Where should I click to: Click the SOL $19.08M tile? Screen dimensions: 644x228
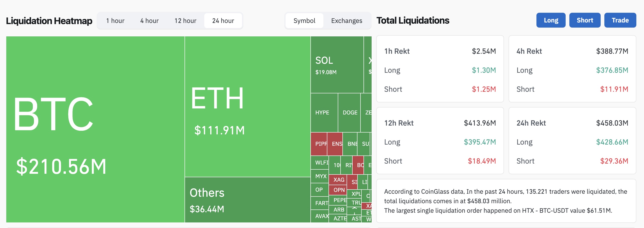tap(337, 65)
